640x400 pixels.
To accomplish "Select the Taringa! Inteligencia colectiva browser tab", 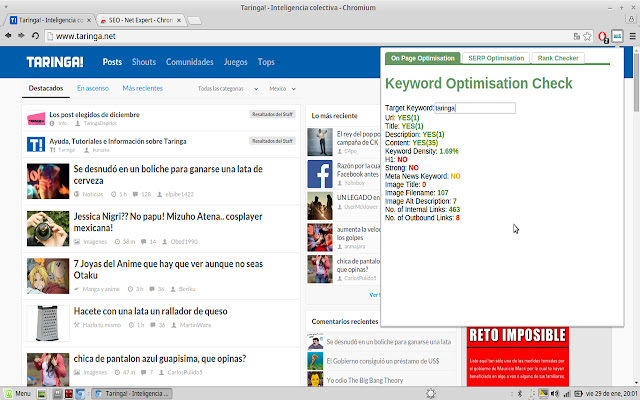I will click(51, 20).
